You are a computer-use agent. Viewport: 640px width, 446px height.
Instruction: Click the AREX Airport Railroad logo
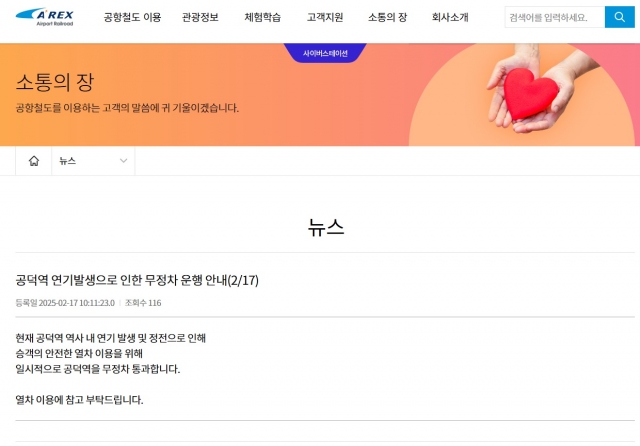45,17
